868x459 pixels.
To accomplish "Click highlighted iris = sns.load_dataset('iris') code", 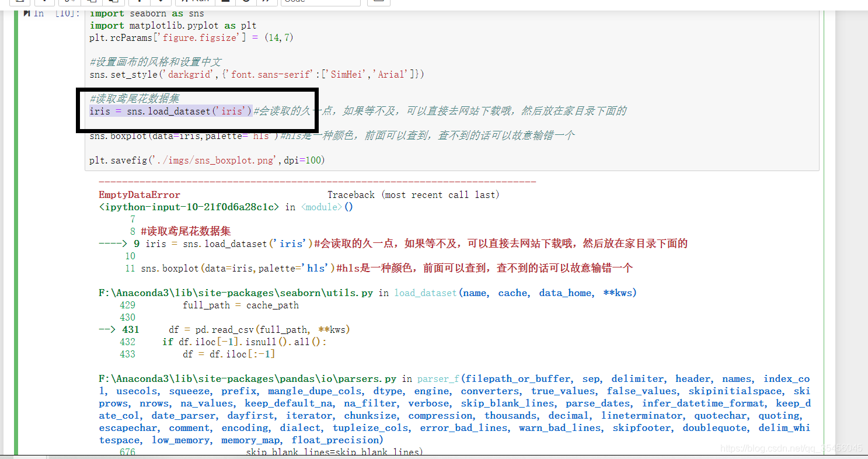I will (171, 111).
